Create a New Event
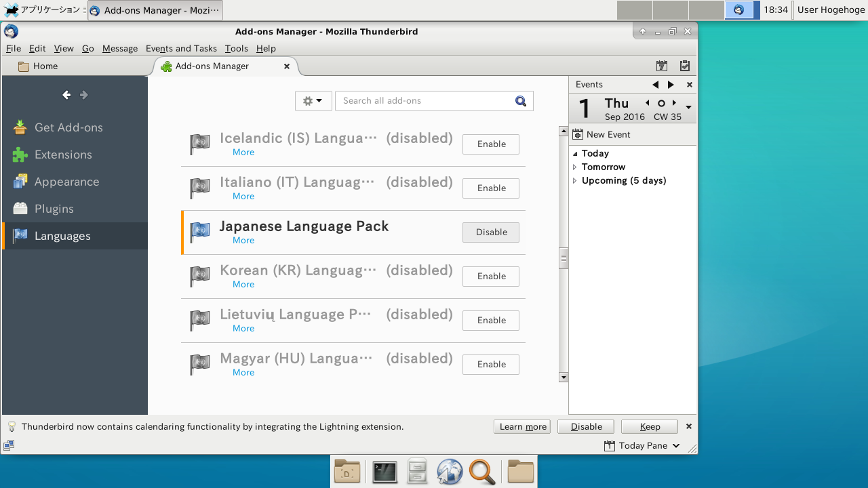The width and height of the screenshot is (868, 488). click(x=601, y=135)
